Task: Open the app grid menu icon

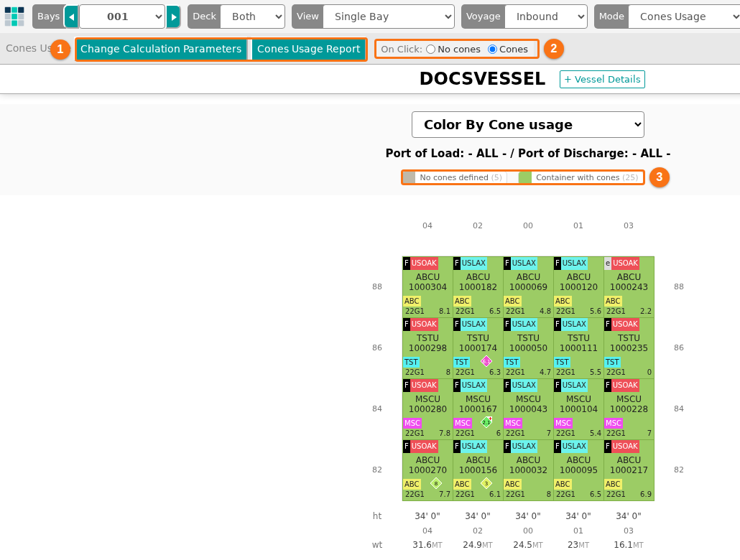Action: tap(14, 17)
